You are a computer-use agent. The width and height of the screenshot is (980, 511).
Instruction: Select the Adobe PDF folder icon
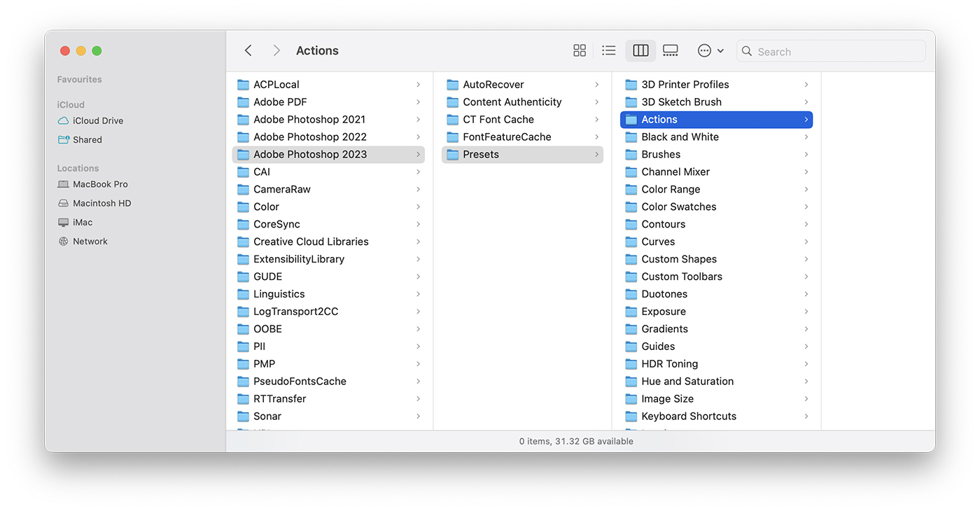pyautogui.click(x=243, y=102)
